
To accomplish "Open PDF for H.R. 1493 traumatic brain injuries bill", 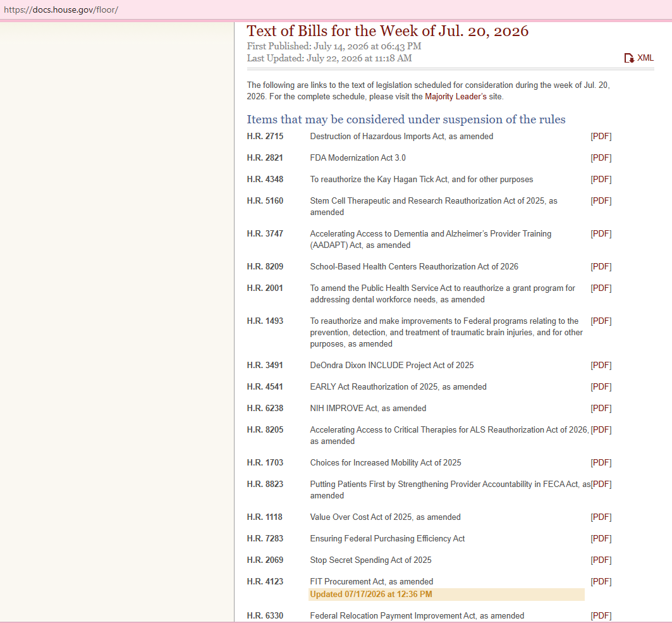I will click(601, 321).
